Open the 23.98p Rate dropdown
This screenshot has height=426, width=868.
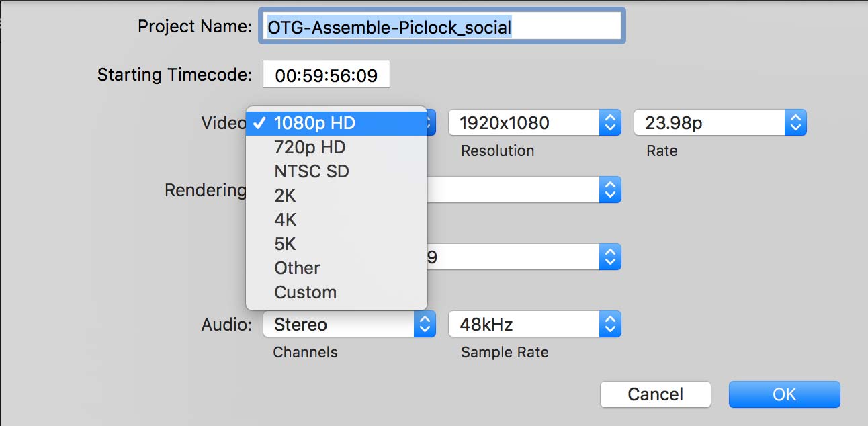point(720,123)
